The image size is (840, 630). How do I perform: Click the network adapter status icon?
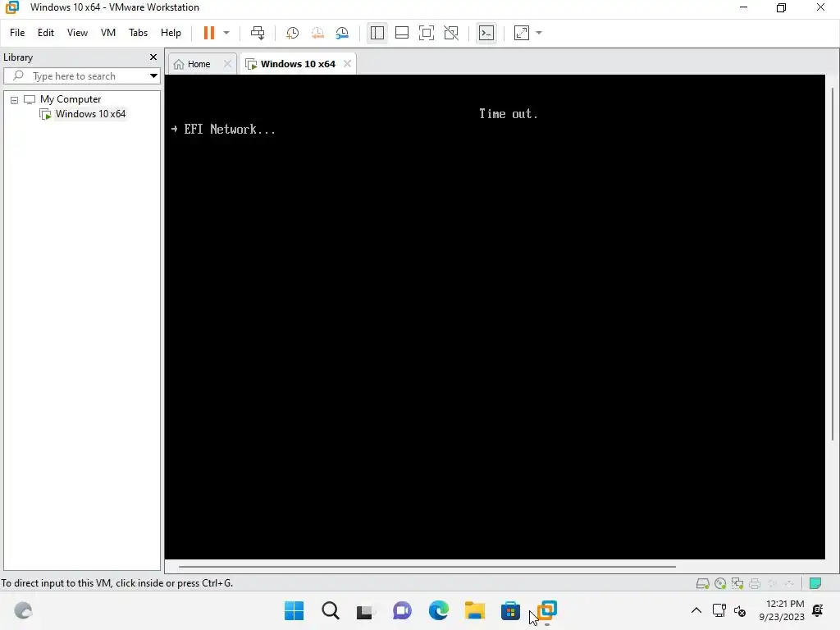pyautogui.click(x=737, y=583)
